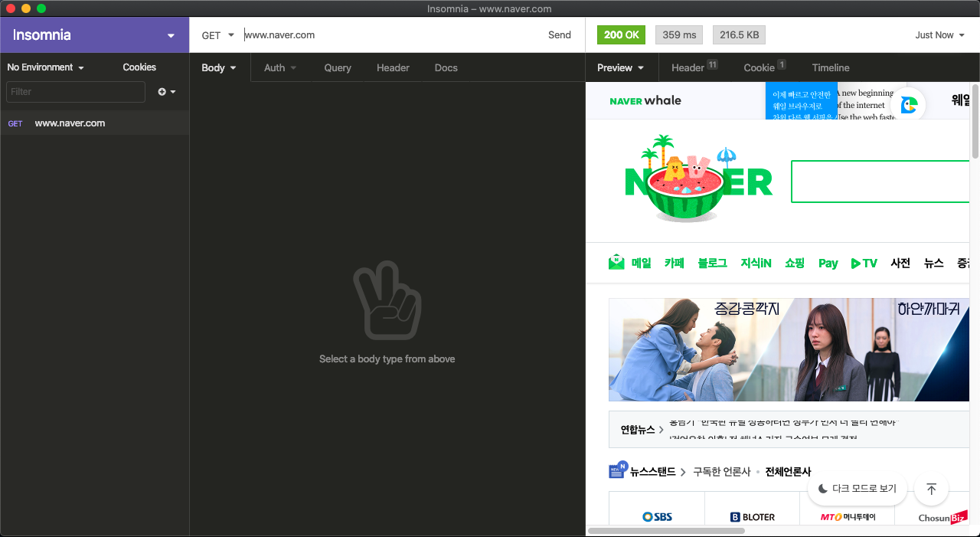Open the Cookies manager

[x=139, y=67]
